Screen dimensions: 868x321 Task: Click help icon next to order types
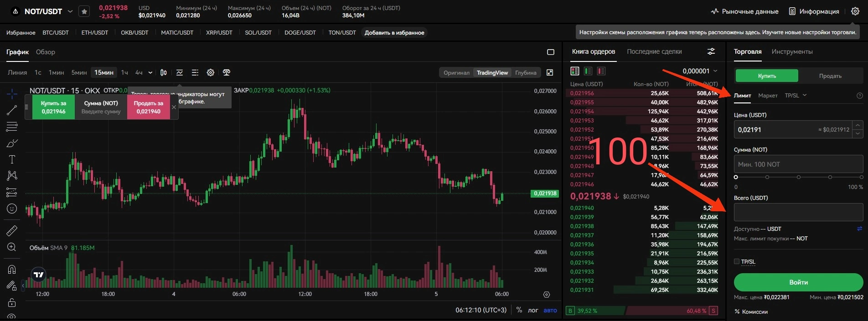[x=860, y=96]
